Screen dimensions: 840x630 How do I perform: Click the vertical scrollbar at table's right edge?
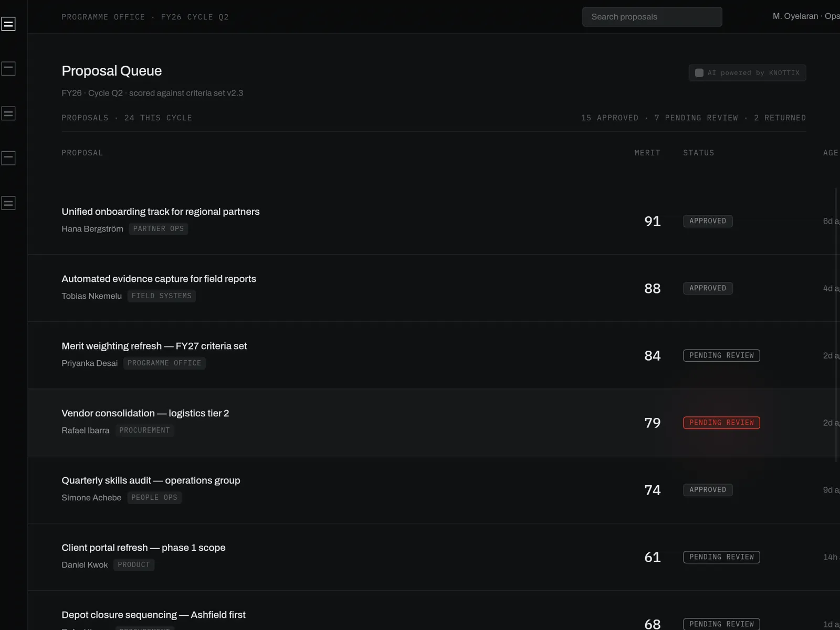836,324
